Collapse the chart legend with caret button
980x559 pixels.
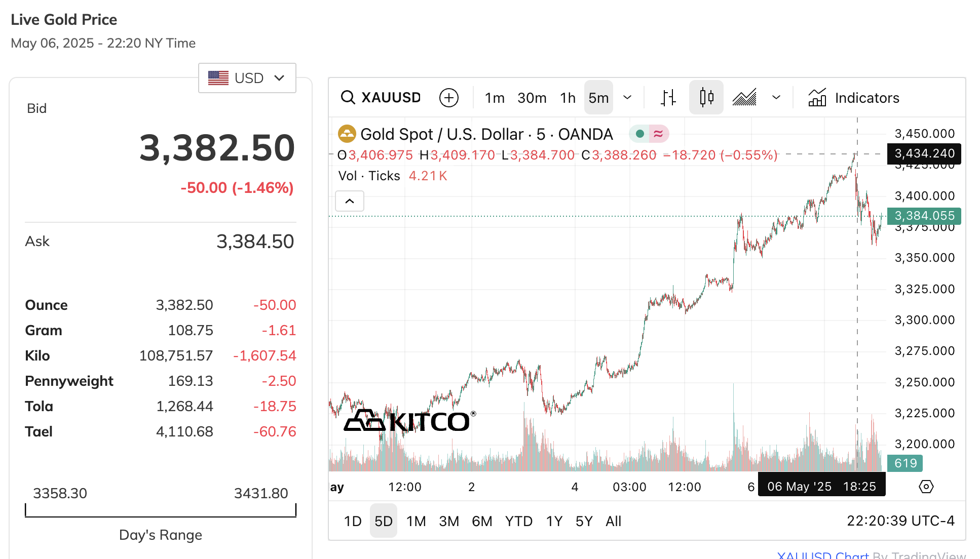click(x=350, y=201)
